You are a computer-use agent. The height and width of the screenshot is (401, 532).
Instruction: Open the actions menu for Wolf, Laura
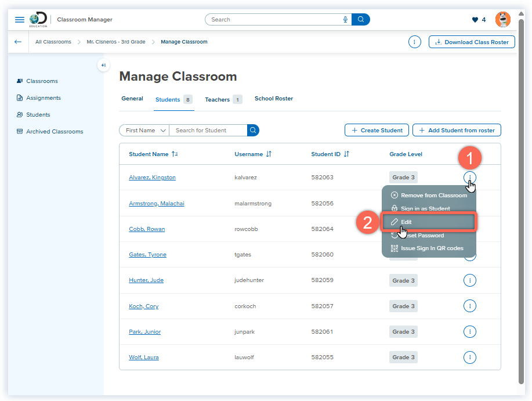pos(470,357)
